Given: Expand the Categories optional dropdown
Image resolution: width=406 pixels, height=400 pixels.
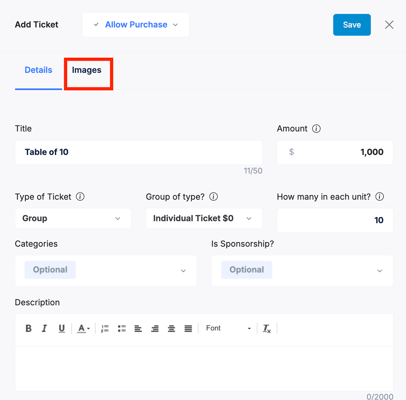Looking at the screenshot, I should [x=106, y=271].
